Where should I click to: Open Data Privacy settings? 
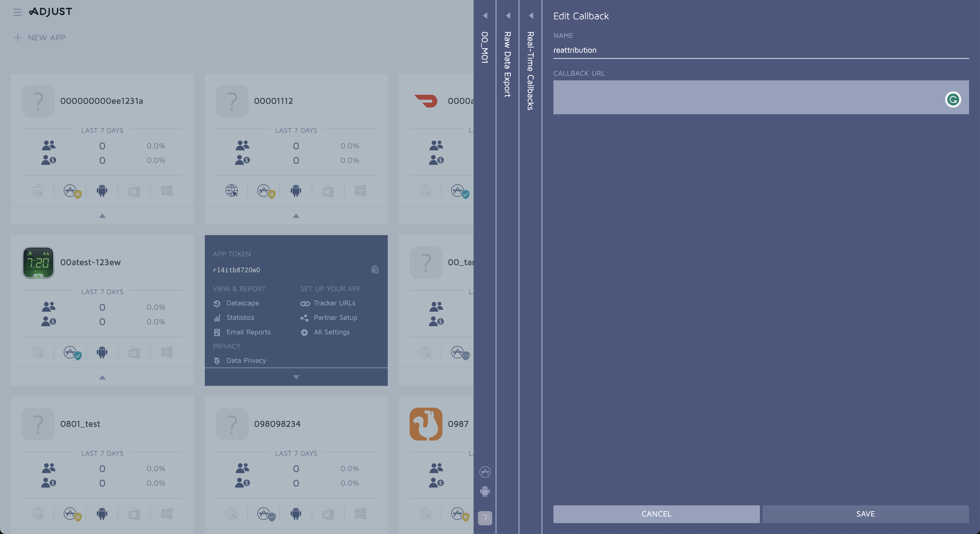246,360
